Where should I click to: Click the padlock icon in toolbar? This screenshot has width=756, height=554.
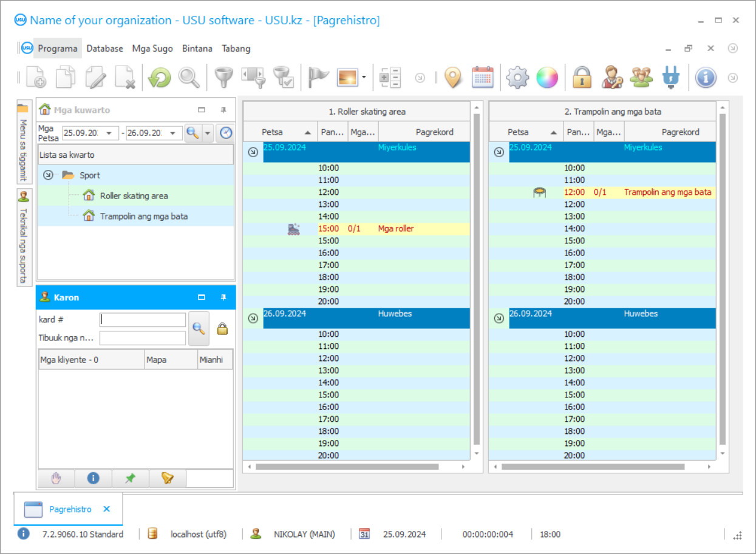pyautogui.click(x=582, y=78)
